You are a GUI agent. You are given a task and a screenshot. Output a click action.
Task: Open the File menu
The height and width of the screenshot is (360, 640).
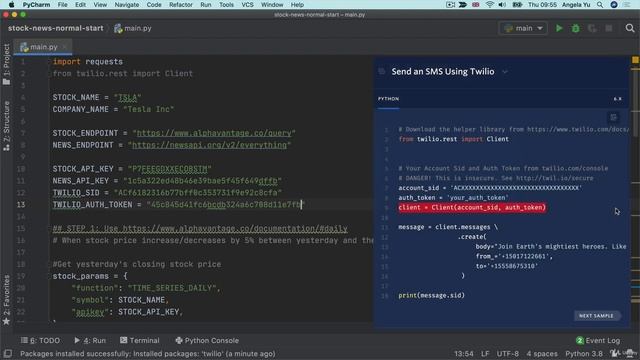tap(62, 4)
